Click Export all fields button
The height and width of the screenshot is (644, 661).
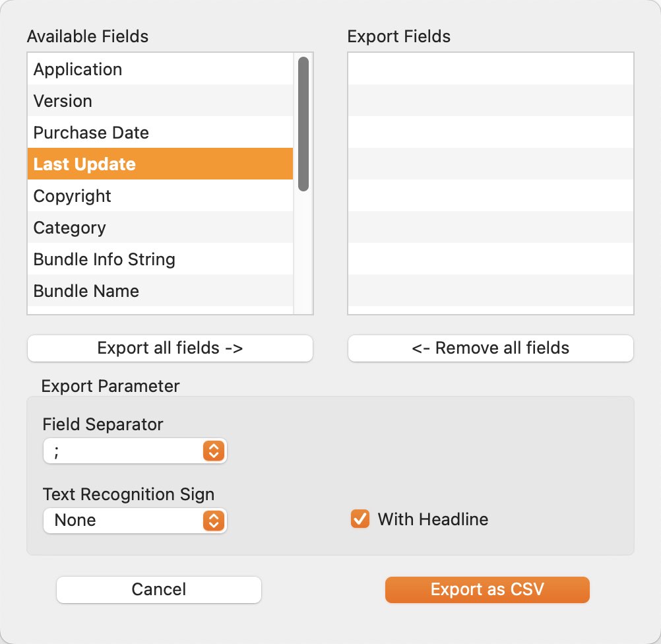(170, 348)
